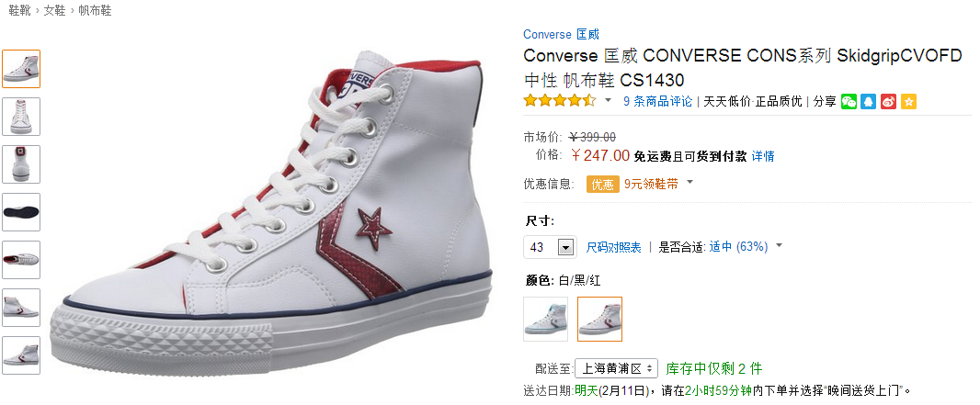Open star rating breakdown arrow
Image resolution: width=980 pixels, height=405 pixels.
coord(608,100)
